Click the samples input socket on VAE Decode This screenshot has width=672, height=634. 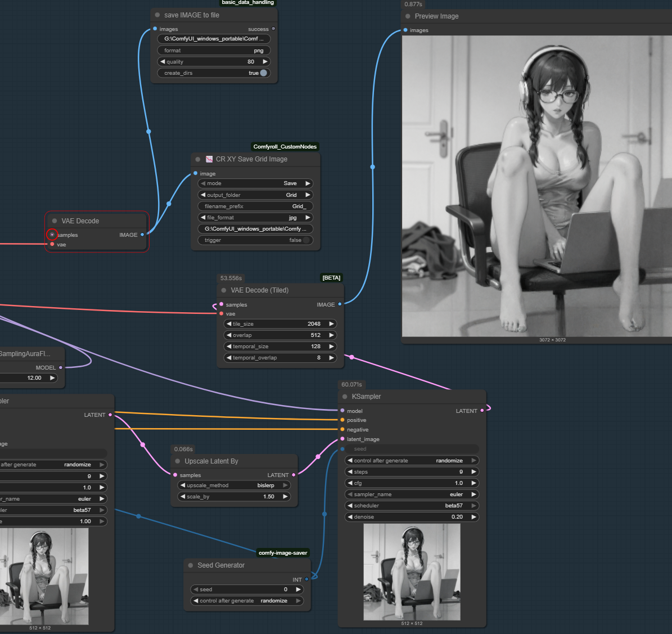pyautogui.click(x=52, y=235)
